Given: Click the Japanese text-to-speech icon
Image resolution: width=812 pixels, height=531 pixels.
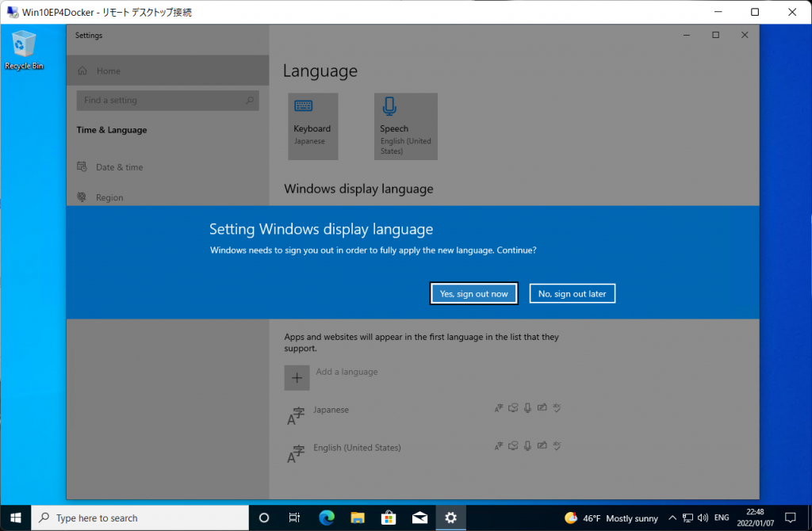Looking at the screenshot, I should click(513, 408).
